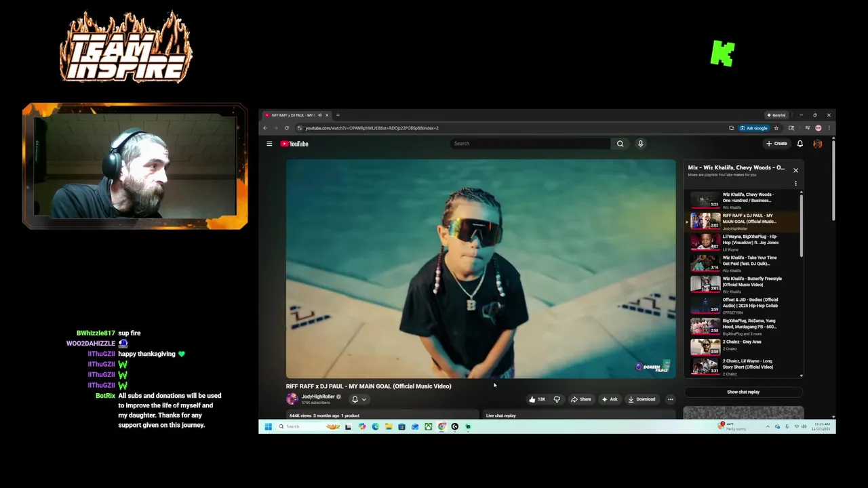Open Chrome three-dot menu

pyautogui.click(x=829, y=128)
